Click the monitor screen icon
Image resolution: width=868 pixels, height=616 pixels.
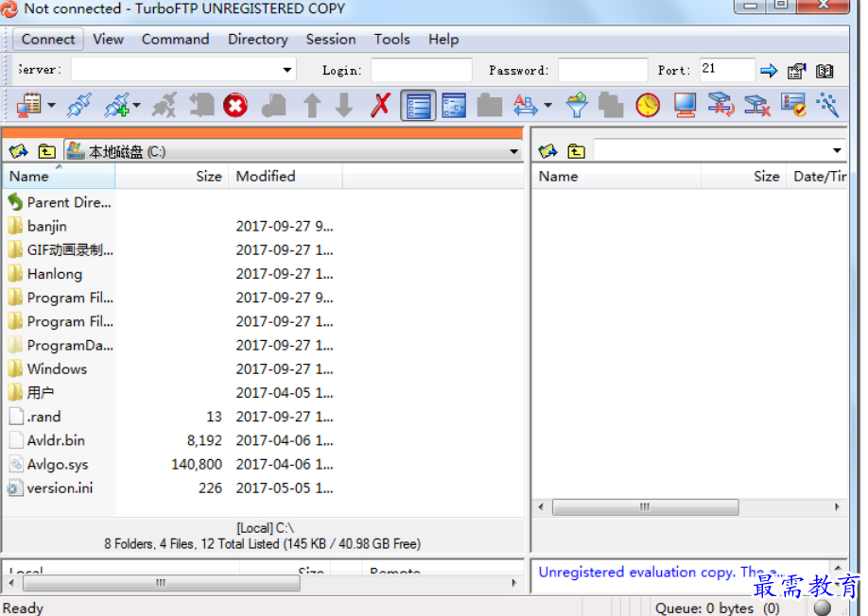click(x=685, y=105)
